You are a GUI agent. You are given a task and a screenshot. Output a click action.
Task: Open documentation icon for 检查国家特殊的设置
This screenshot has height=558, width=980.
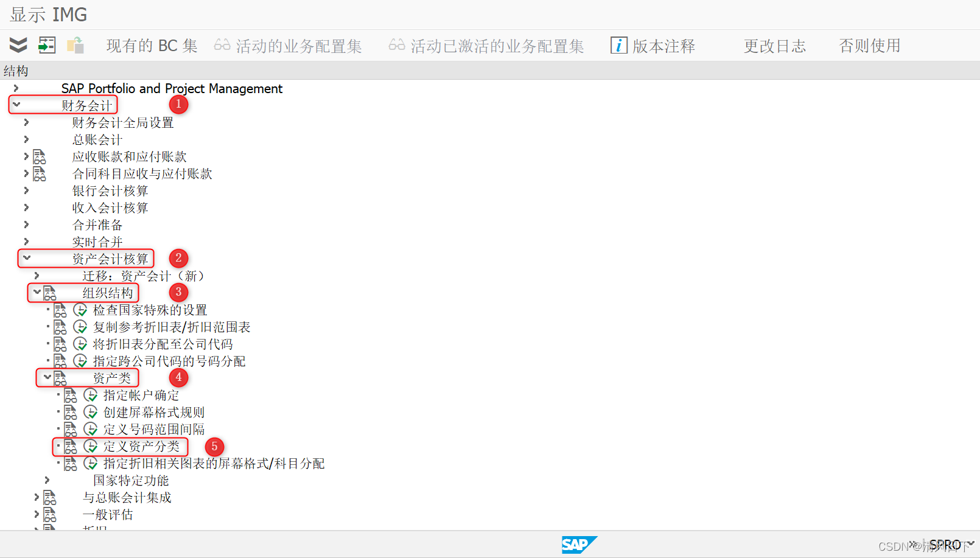point(60,310)
